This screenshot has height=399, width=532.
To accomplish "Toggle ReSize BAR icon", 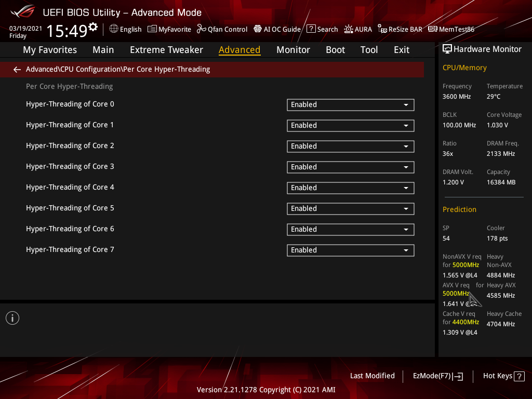I will click(382, 29).
